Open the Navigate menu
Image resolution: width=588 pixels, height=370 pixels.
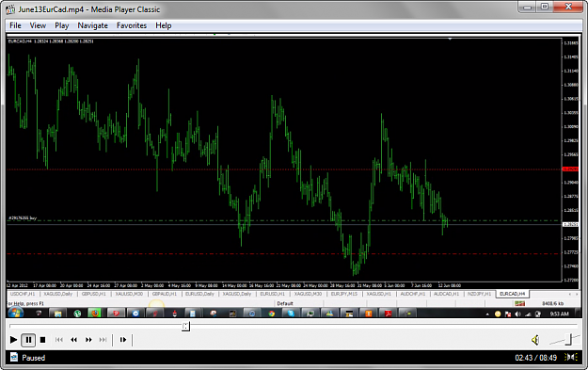tap(92, 25)
